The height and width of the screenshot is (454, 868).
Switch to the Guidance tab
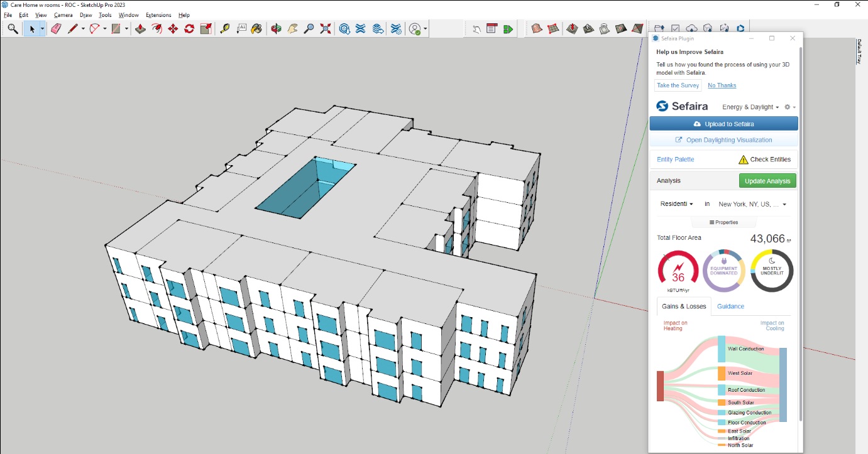coord(730,306)
